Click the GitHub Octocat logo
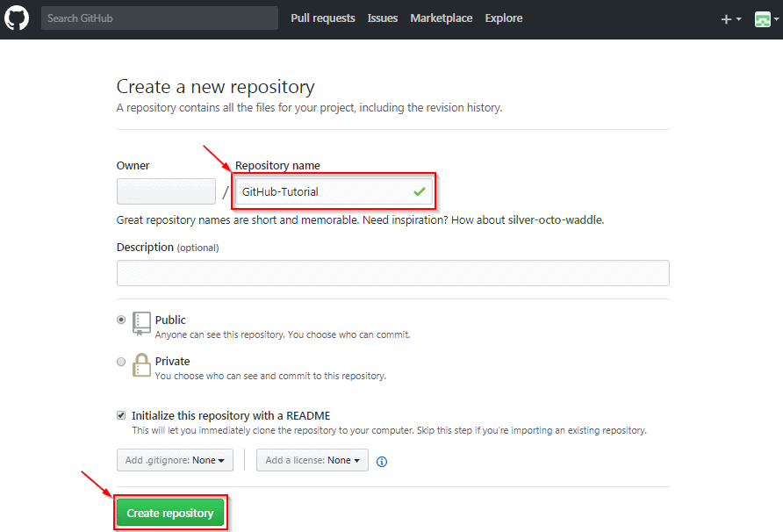The height and width of the screenshot is (532, 783). 17,18
